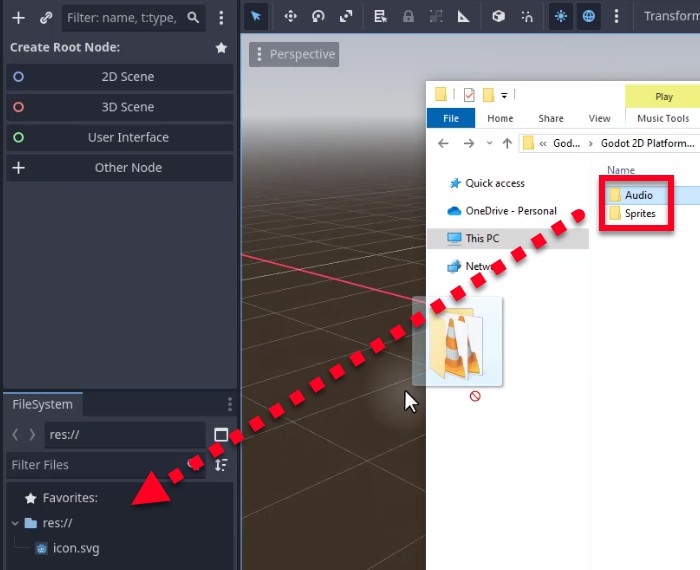Create a 2D Scene root node
The width and height of the screenshot is (700, 570).
coord(120,77)
